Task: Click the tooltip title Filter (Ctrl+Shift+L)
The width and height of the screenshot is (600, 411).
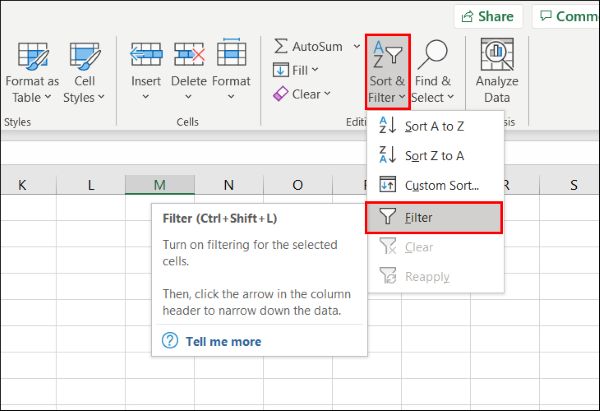Action: pyautogui.click(x=220, y=218)
